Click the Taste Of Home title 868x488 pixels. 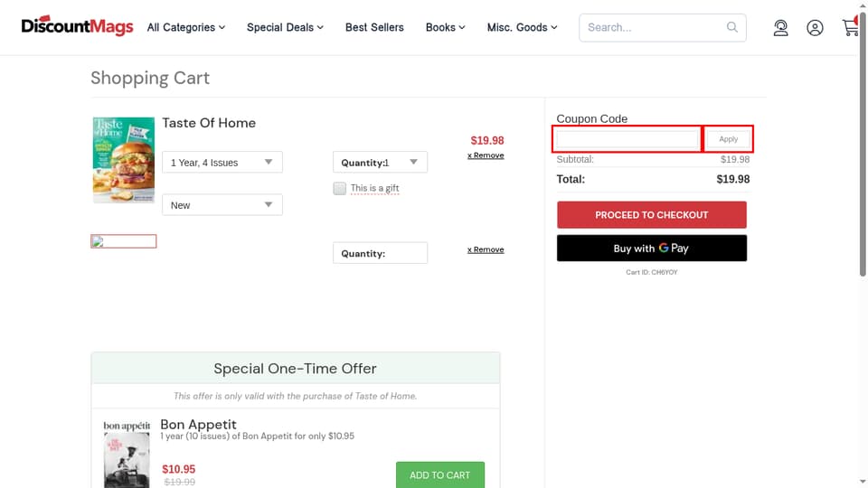209,123
